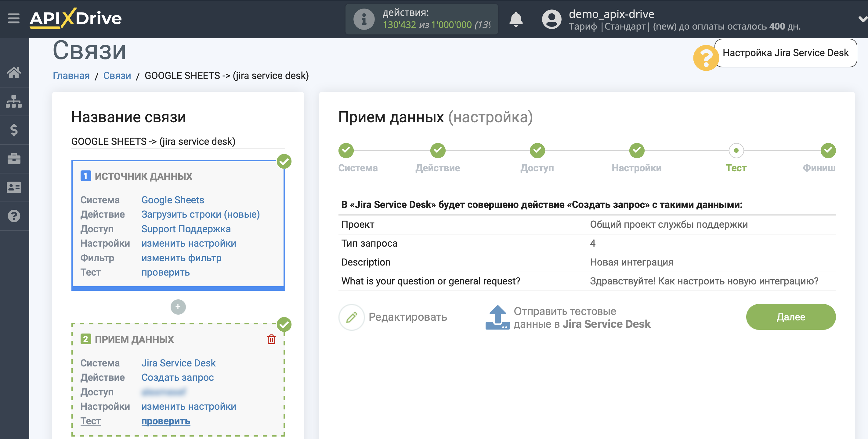Open the notifications bell
Viewport: 868px width, 439px height.
516,19
